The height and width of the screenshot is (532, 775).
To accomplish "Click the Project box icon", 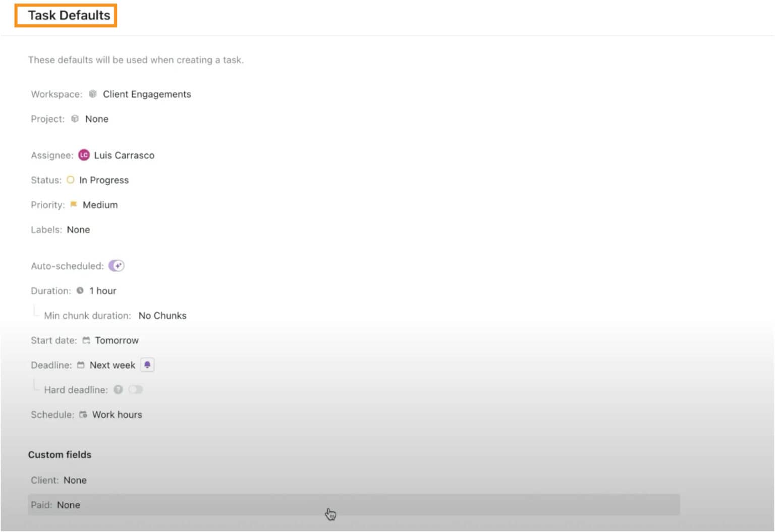I will pos(75,119).
